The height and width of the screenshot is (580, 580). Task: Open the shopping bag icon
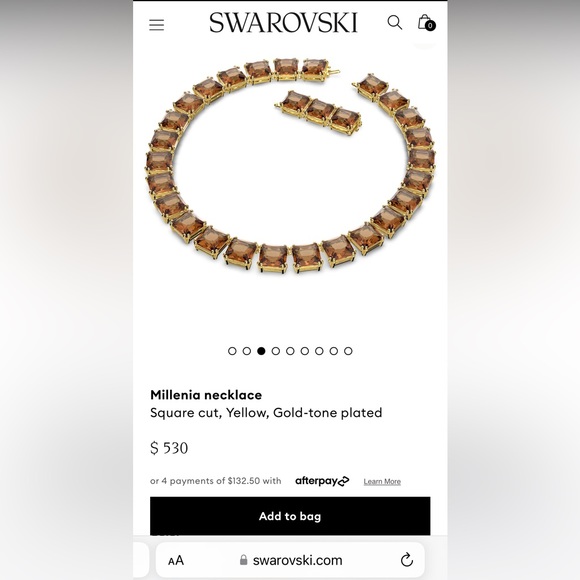(x=426, y=23)
